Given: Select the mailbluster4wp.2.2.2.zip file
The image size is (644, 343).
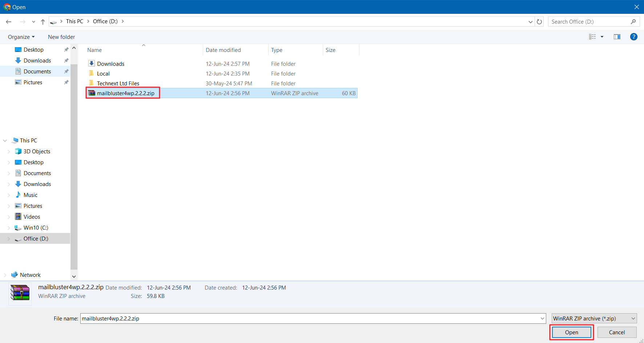Looking at the screenshot, I should [125, 93].
